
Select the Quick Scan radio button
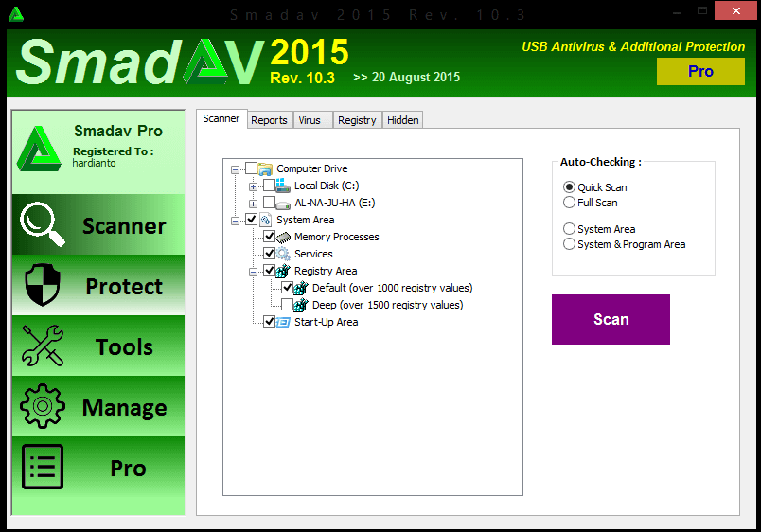[569, 186]
